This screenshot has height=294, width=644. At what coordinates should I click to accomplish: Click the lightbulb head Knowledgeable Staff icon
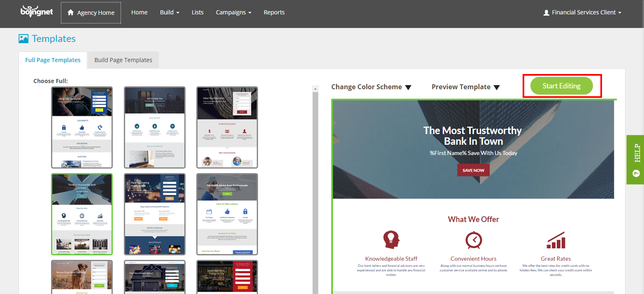pos(391,240)
